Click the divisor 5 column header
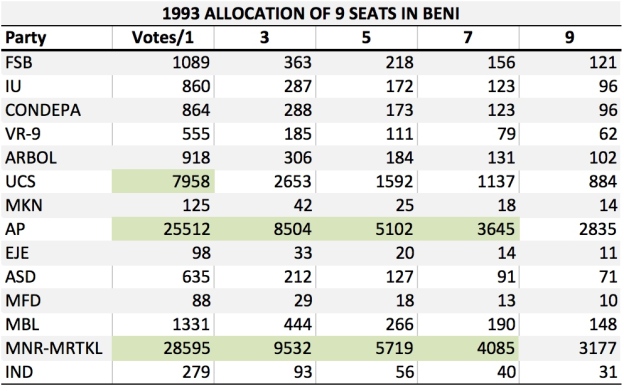This screenshot has height=391, width=624. click(367, 38)
